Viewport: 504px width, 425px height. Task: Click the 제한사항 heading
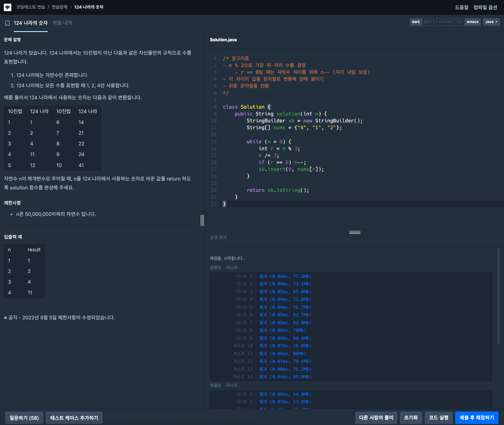12,203
